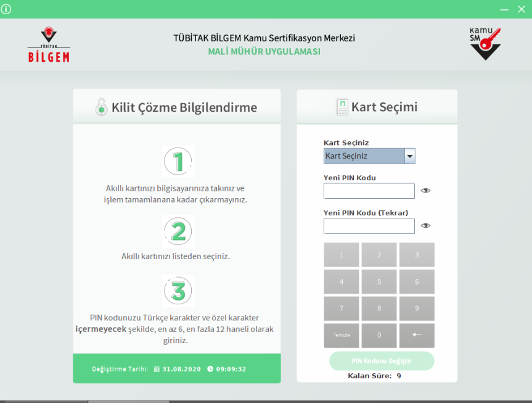Click the Kalan Süre: 9 countdown text
532x403 pixels.
(374, 376)
